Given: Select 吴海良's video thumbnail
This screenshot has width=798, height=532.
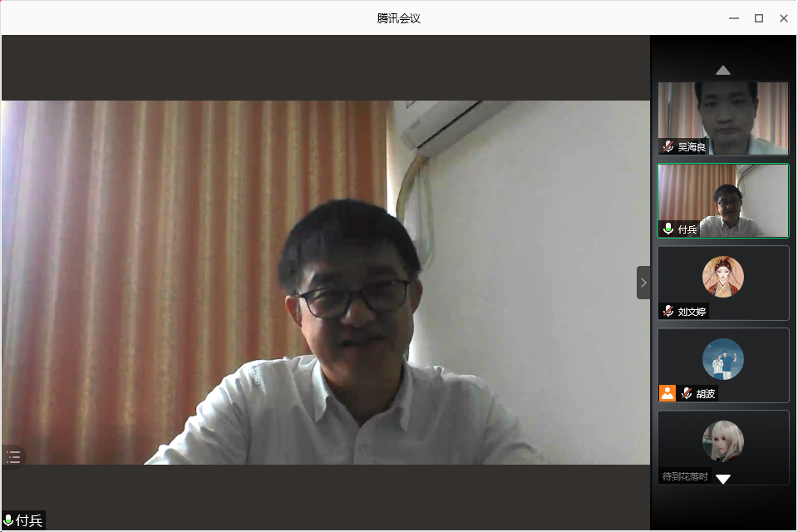Looking at the screenshot, I should click(x=723, y=116).
